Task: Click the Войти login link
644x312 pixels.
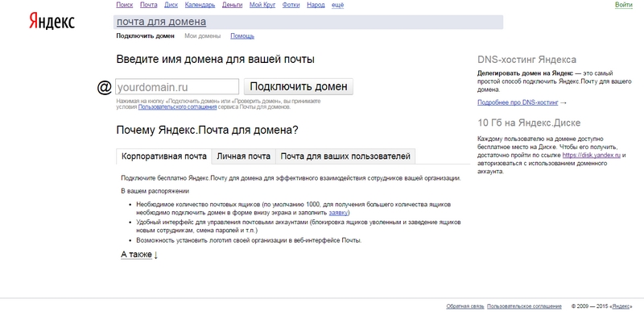Action: [623, 5]
